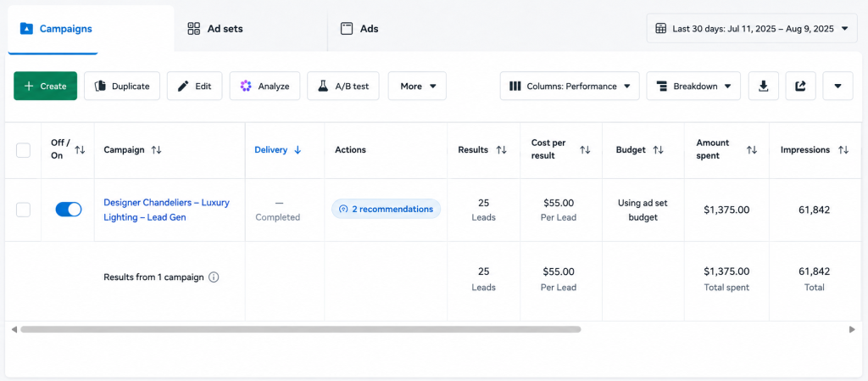Click the Campaigns folder icon
The width and height of the screenshot is (868, 381).
coord(26,29)
